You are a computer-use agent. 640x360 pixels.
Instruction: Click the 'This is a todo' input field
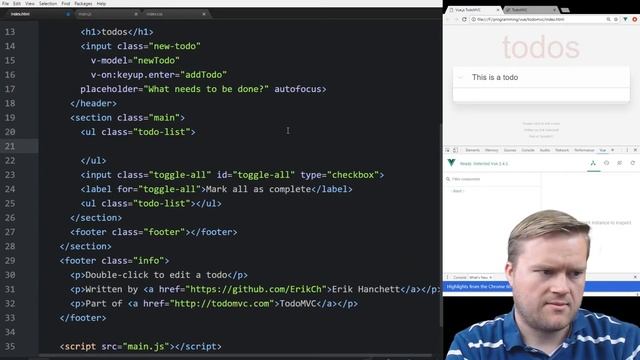[x=541, y=77]
